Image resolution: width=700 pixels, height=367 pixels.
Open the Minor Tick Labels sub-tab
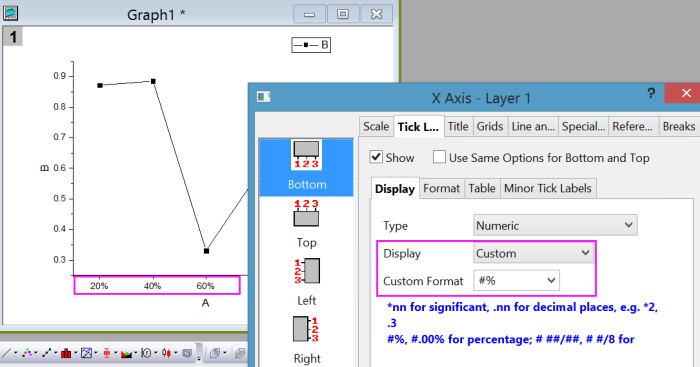pos(548,188)
